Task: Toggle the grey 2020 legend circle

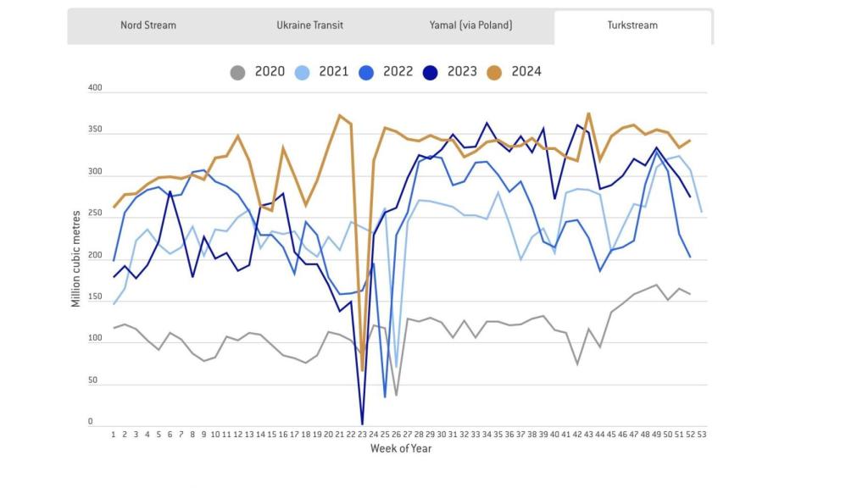Action: tap(238, 72)
